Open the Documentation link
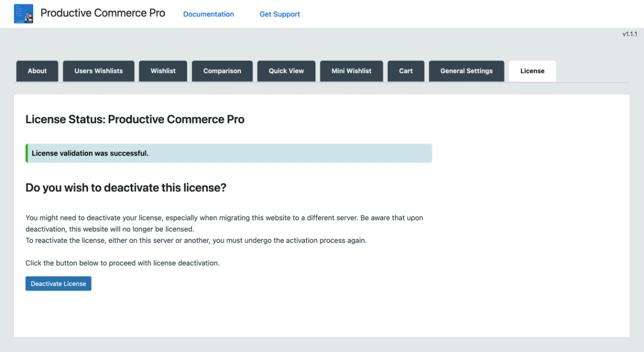This screenshot has height=352, width=644. tap(208, 14)
